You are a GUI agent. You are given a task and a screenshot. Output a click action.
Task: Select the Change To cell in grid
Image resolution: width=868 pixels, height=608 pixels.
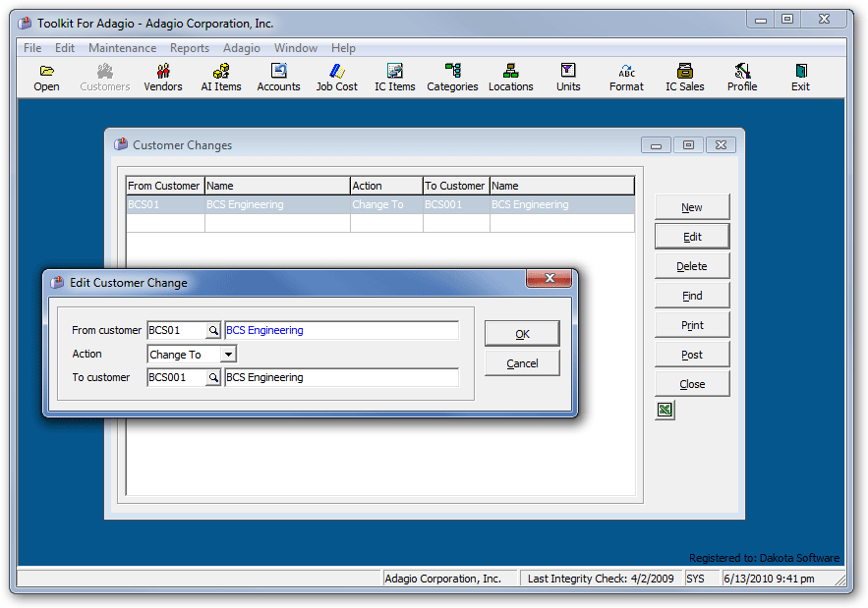coord(386,204)
